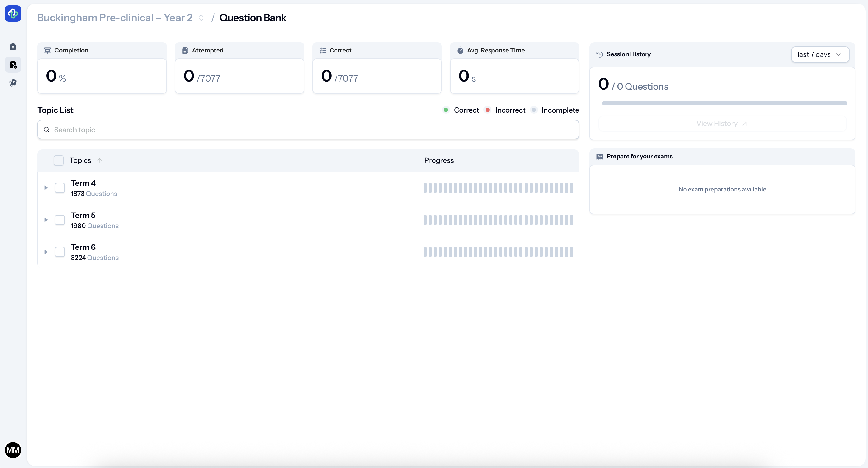The height and width of the screenshot is (468, 868).
Task: Click the View History button
Action: click(722, 124)
